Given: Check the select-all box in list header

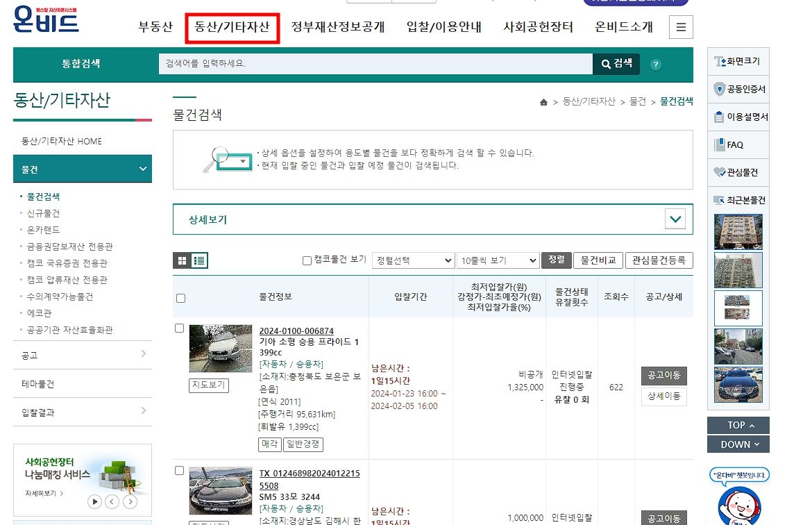Looking at the screenshot, I should (180, 298).
